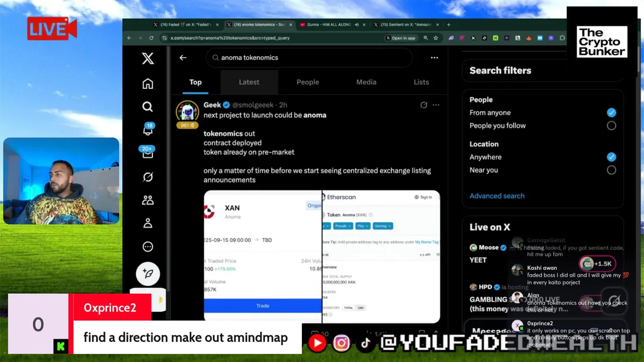
Task: Open Communities icon in sidebar
Action: pyautogui.click(x=148, y=200)
